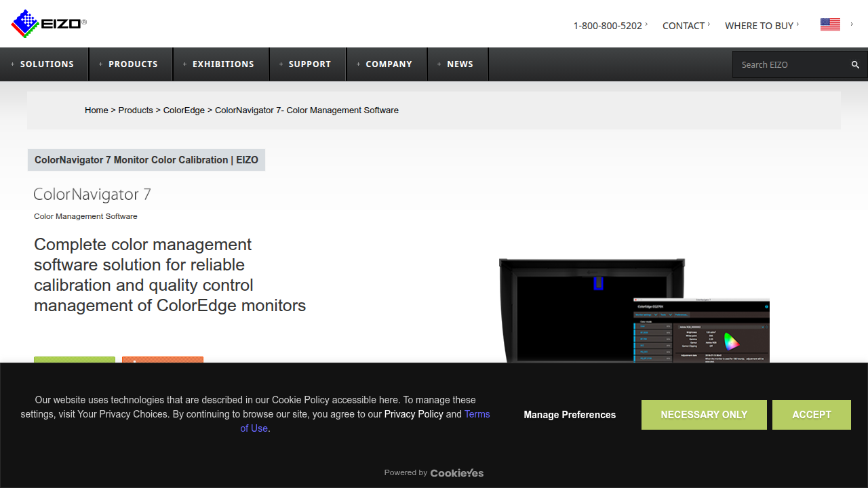The width and height of the screenshot is (868, 488).
Task: Click the CookieYes logo
Action: pyautogui.click(x=457, y=473)
